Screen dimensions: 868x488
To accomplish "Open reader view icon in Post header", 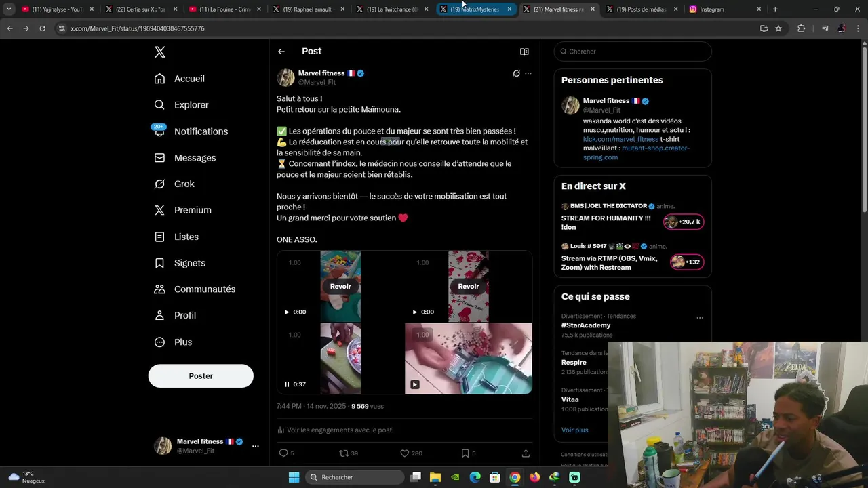I will pyautogui.click(x=524, y=52).
